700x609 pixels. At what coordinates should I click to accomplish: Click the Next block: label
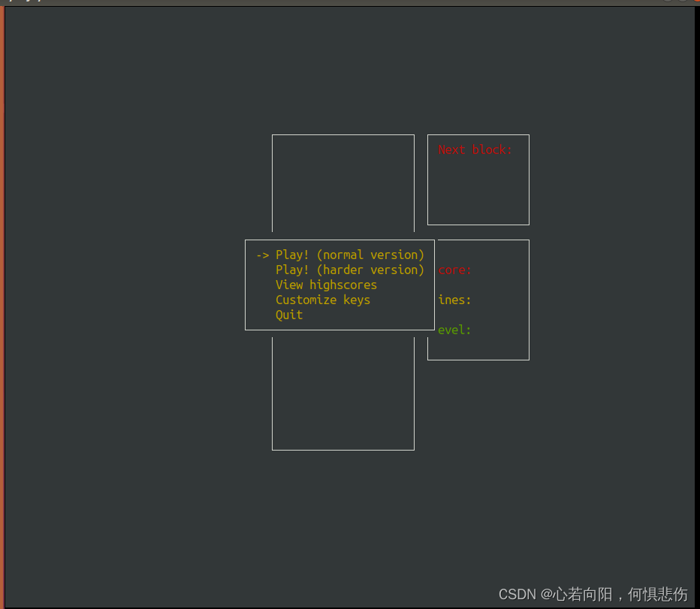(475, 149)
